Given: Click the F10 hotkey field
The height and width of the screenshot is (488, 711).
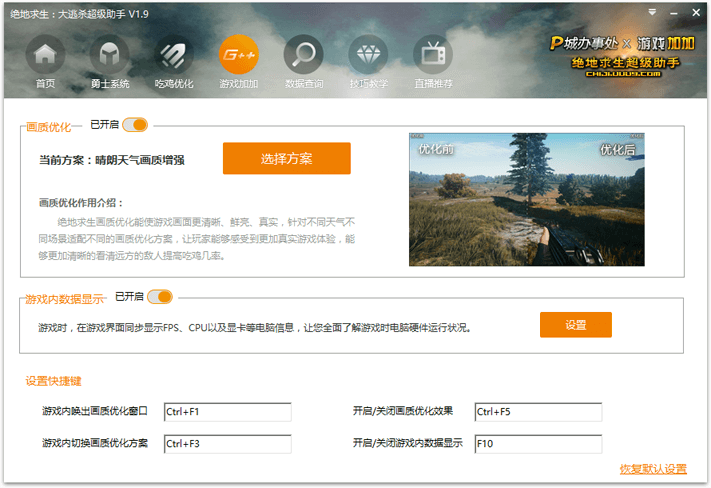Looking at the screenshot, I should pyautogui.click(x=538, y=444).
